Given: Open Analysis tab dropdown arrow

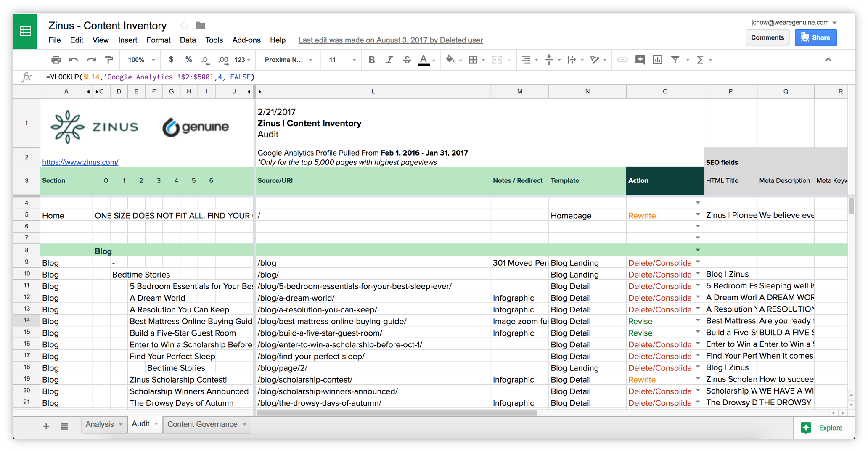Looking at the screenshot, I should click(120, 424).
